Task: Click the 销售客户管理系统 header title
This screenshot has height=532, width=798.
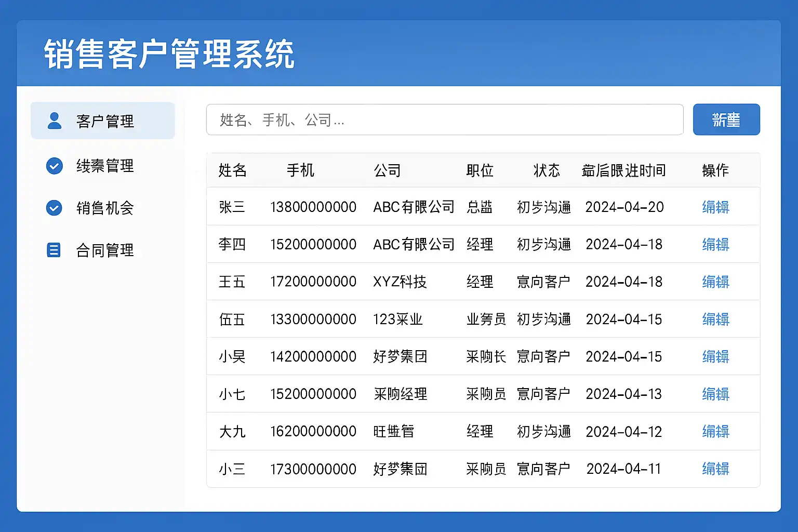Action: tap(169, 54)
